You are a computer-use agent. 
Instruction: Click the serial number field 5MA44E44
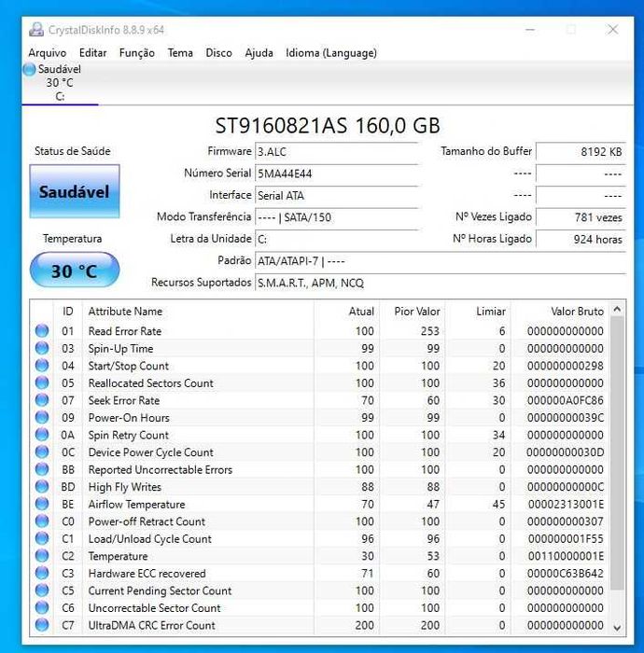(337, 174)
